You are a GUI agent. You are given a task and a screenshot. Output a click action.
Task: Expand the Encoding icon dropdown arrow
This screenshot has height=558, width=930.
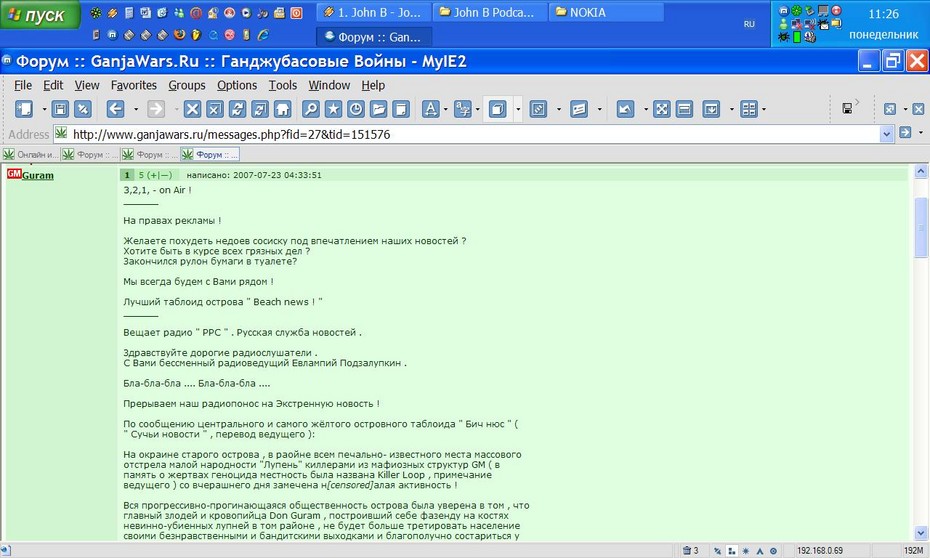(477, 109)
